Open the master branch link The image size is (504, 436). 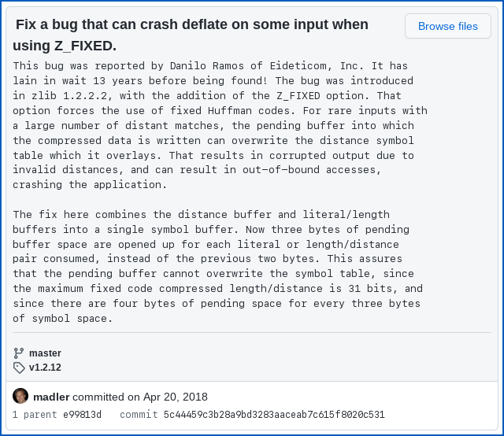(x=45, y=353)
